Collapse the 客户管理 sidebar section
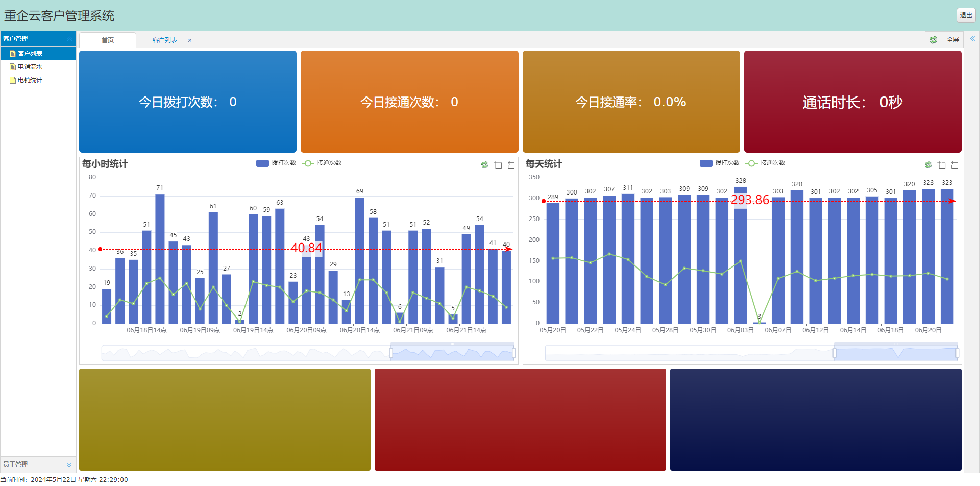The width and height of the screenshot is (980, 486). pyautogui.click(x=69, y=39)
